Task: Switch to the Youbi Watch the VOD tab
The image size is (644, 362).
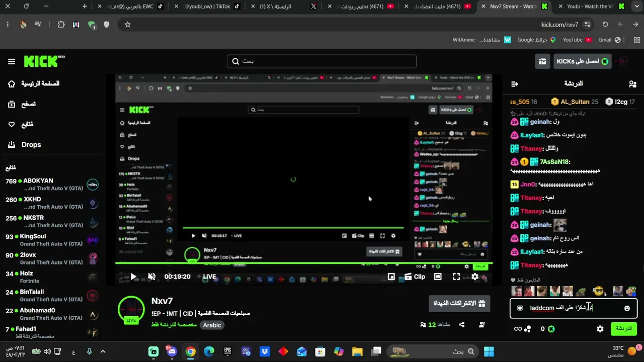Action: tap(591, 7)
